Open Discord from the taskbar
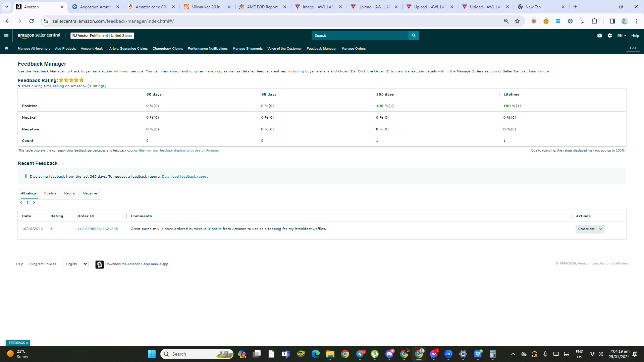This screenshot has height=362, width=644. (x=389, y=354)
